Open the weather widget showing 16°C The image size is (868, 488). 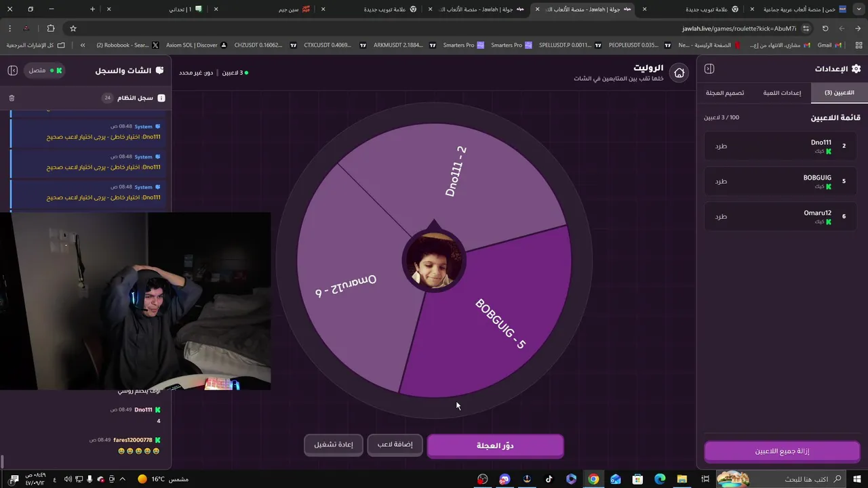coord(163,479)
